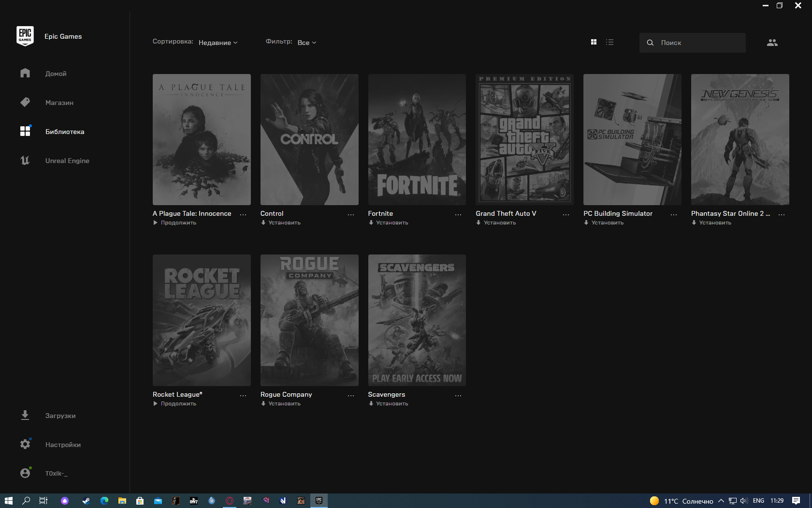812x508 pixels.
Task: Open Microsoft Store from the taskbar
Action: (140, 501)
